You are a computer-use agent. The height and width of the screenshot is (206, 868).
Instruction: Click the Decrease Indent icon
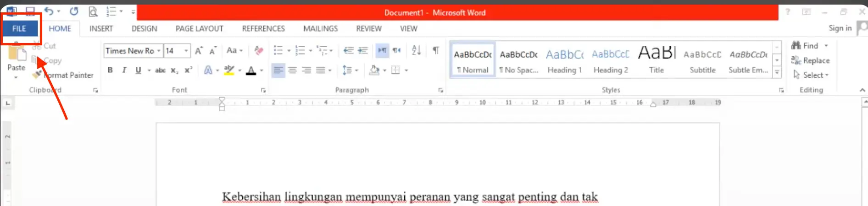[x=349, y=50]
